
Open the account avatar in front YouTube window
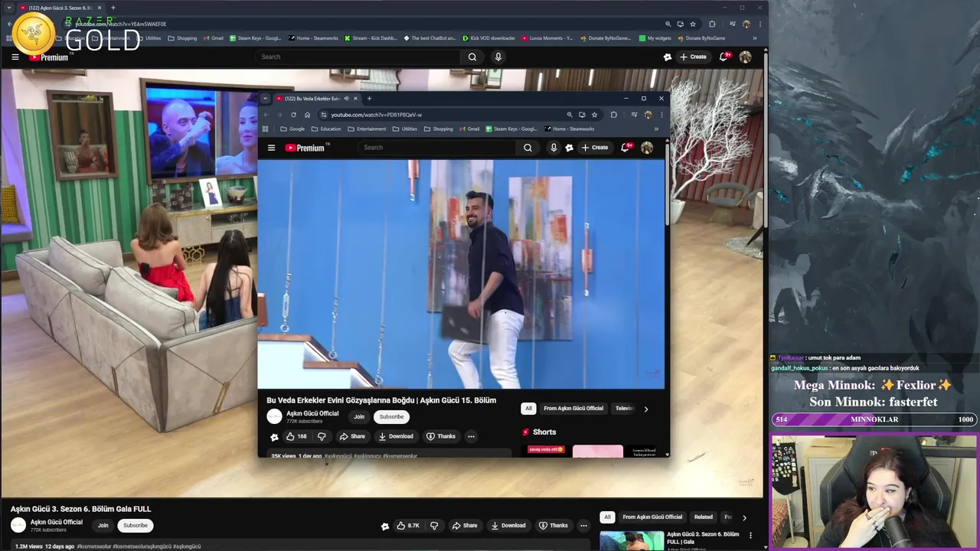(x=647, y=148)
